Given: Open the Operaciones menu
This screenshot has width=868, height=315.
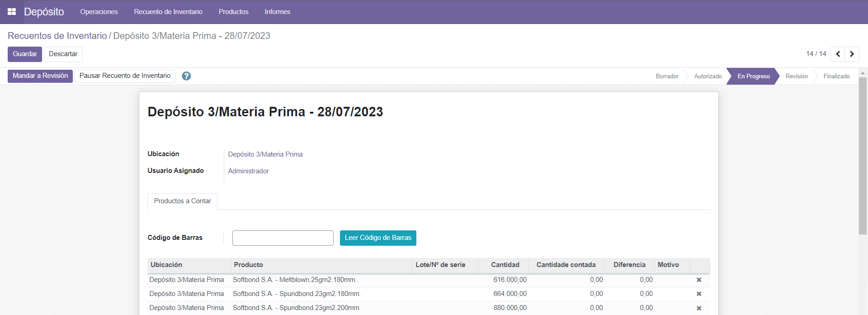Looking at the screenshot, I should tap(99, 12).
